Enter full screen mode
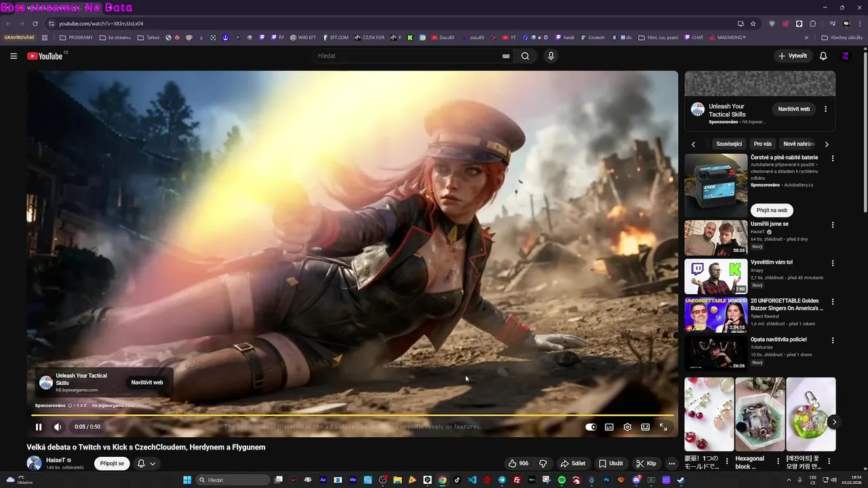The width and height of the screenshot is (868, 488). click(x=663, y=427)
